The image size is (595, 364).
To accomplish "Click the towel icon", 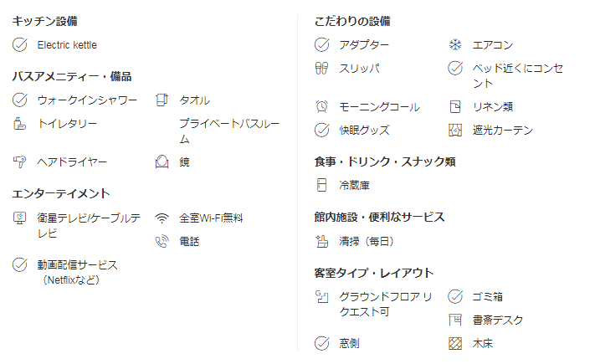I will [x=162, y=100].
